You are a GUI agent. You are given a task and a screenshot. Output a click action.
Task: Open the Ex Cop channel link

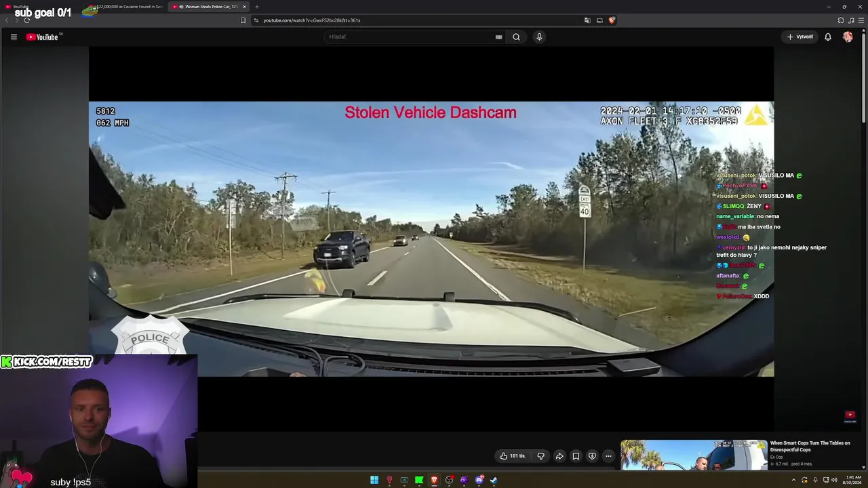coord(776,457)
